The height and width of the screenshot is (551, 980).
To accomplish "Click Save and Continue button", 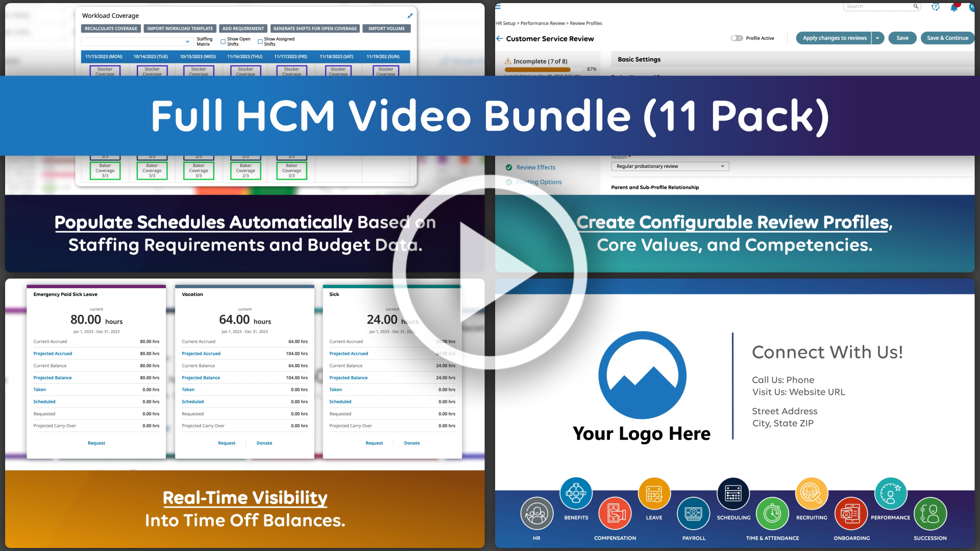I will [x=945, y=38].
